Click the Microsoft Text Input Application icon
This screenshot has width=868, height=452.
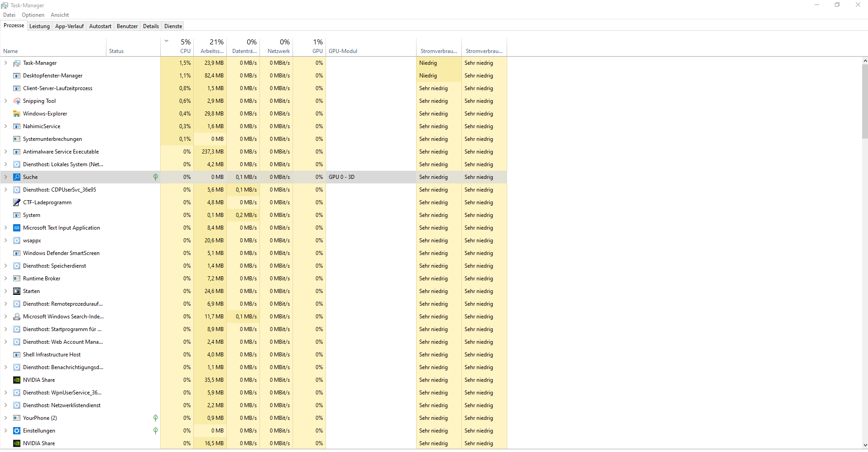point(17,228)
